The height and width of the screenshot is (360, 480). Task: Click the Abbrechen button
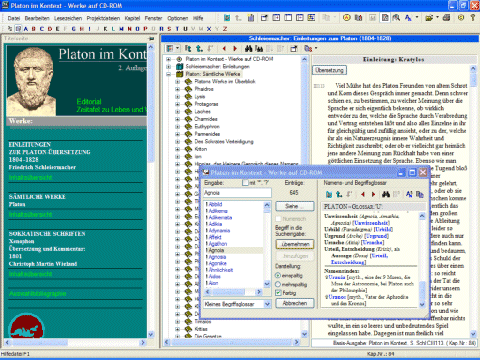(295, 303)
